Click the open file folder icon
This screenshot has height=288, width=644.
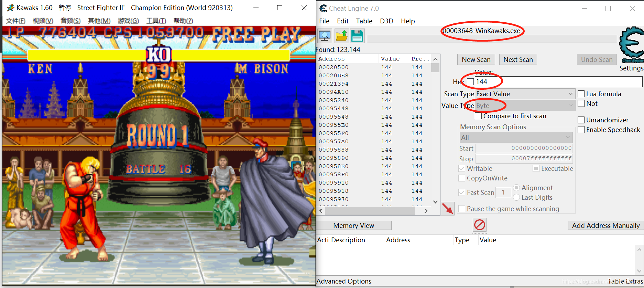tap(341, 36)
